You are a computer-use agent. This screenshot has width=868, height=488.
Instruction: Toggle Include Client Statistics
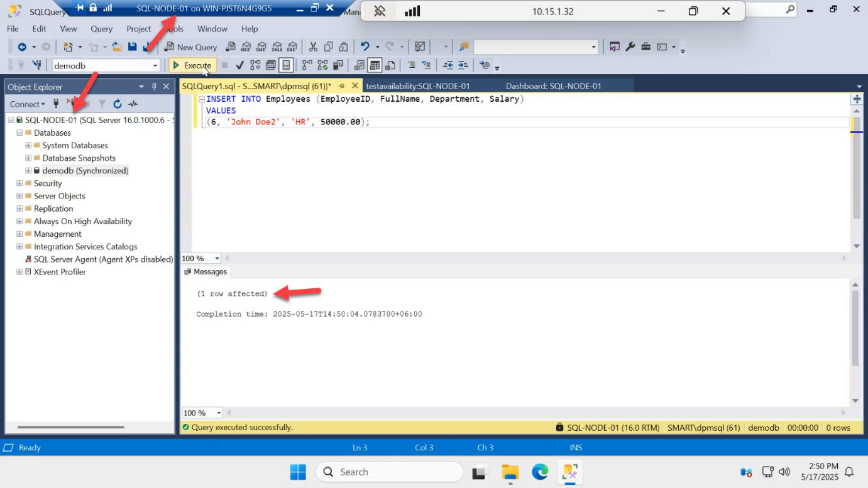click(338, 65)
